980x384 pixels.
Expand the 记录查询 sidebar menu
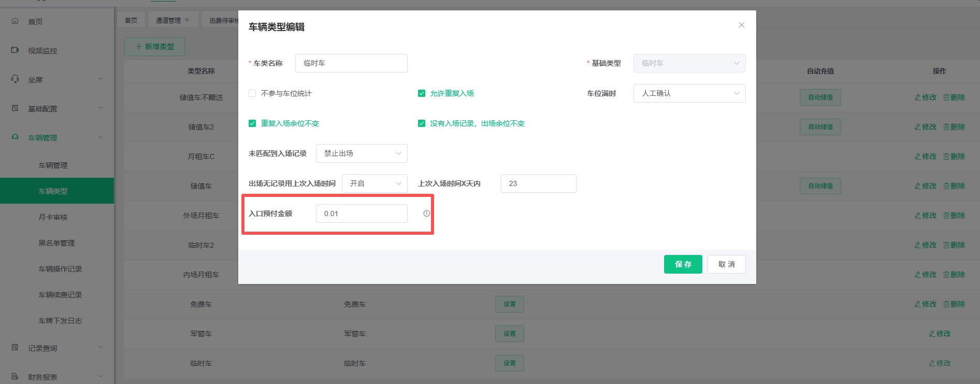100,348
